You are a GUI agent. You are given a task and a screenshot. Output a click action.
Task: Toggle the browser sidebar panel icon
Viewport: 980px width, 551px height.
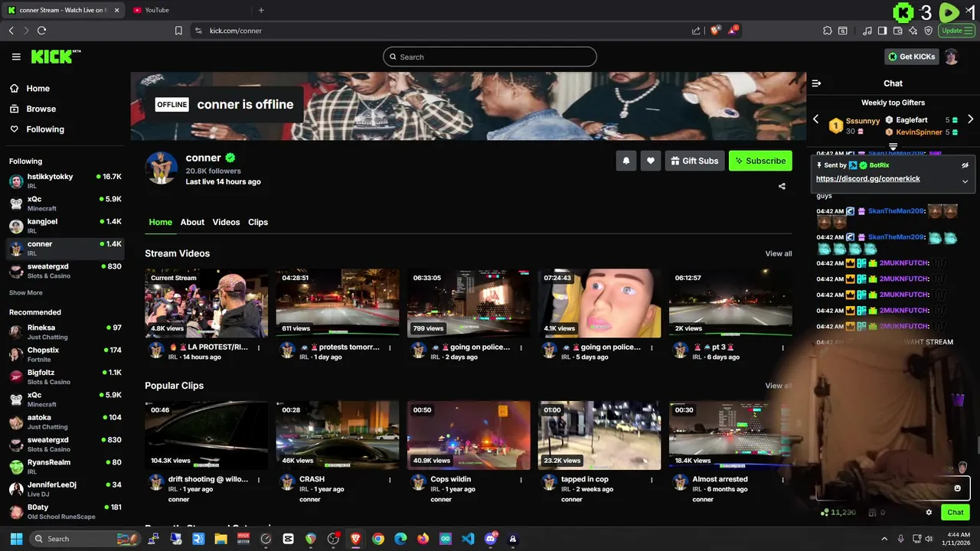coord(882,31)
